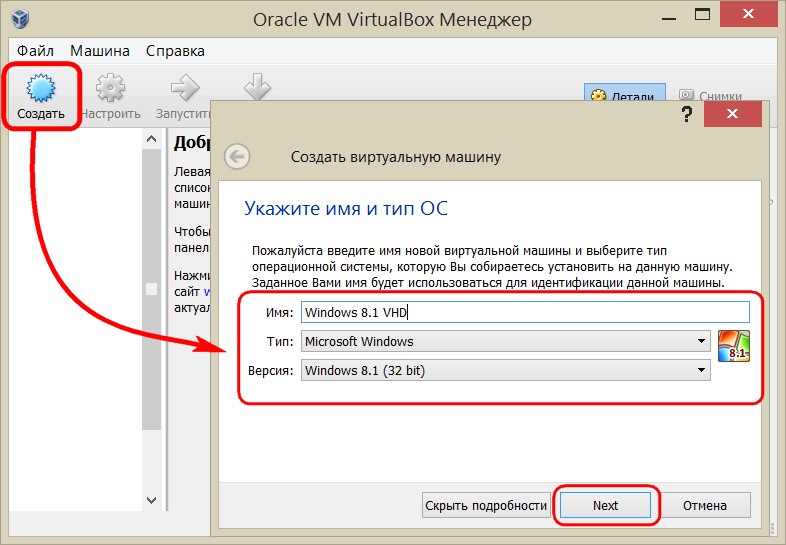Open the Файл menu
This screenshot has width=786, height=545.
coord(35,51)
